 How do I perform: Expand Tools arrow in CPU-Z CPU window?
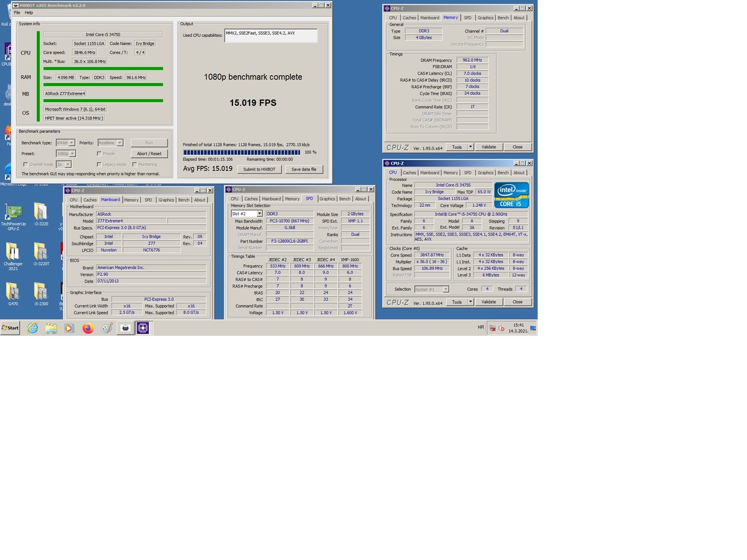pyautogui.click(x=471, y=302)
